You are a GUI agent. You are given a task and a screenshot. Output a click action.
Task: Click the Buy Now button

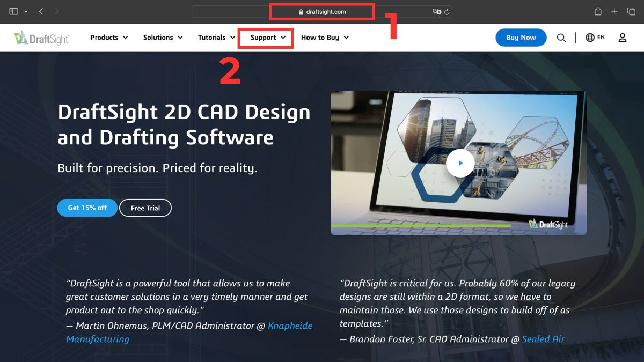[521, 38]
